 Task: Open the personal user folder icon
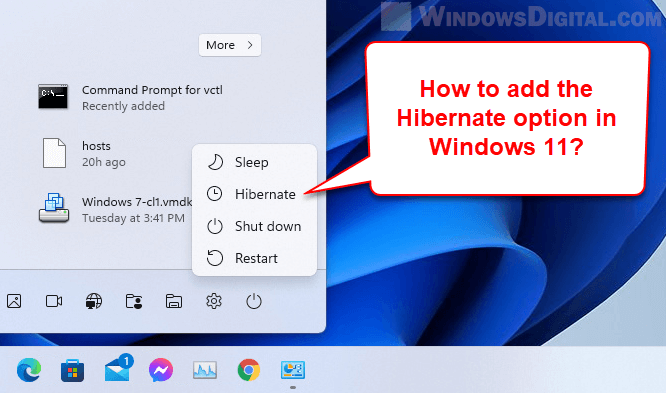(x=134, y=301)
